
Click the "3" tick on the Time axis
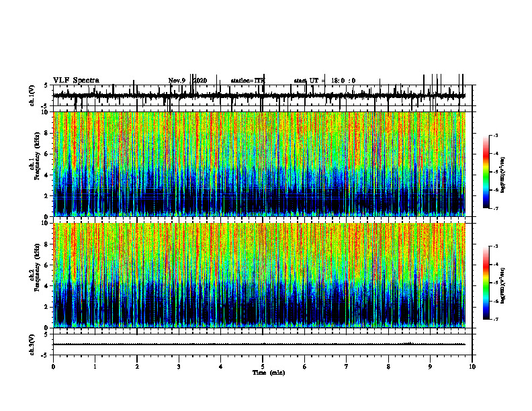coord(179,367)
